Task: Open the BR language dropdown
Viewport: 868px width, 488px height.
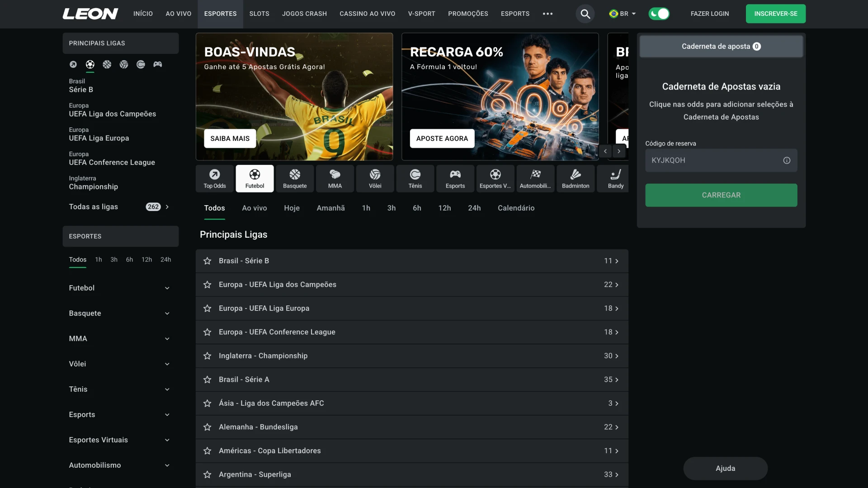Action: pos(623,14)
